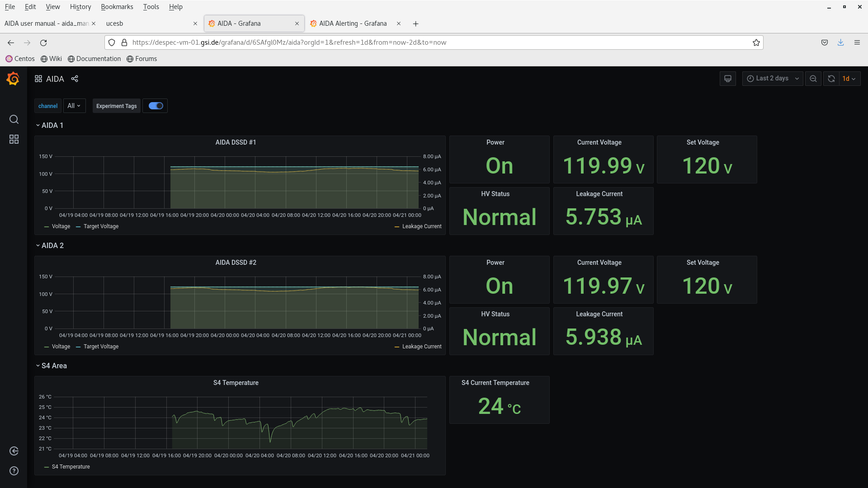Open the channel All dropdown
The height and width of the screenshot is (488, 868).
[x=74, y=106]
